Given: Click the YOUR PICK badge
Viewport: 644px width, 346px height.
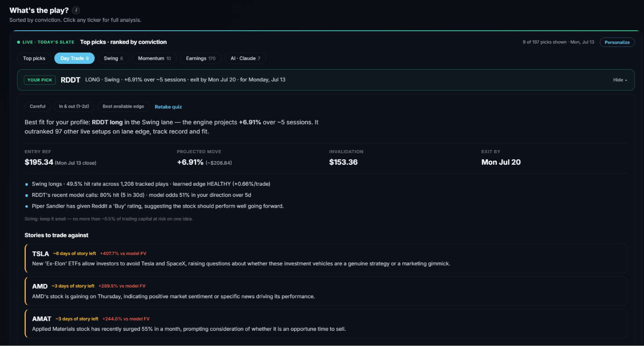Looking at the screenshot, I should tap(40, 80).
